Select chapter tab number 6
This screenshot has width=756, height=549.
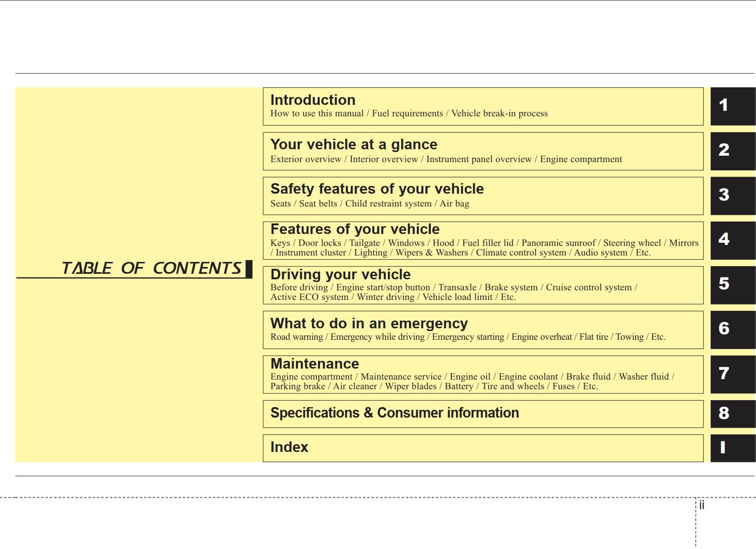point(733,330)
